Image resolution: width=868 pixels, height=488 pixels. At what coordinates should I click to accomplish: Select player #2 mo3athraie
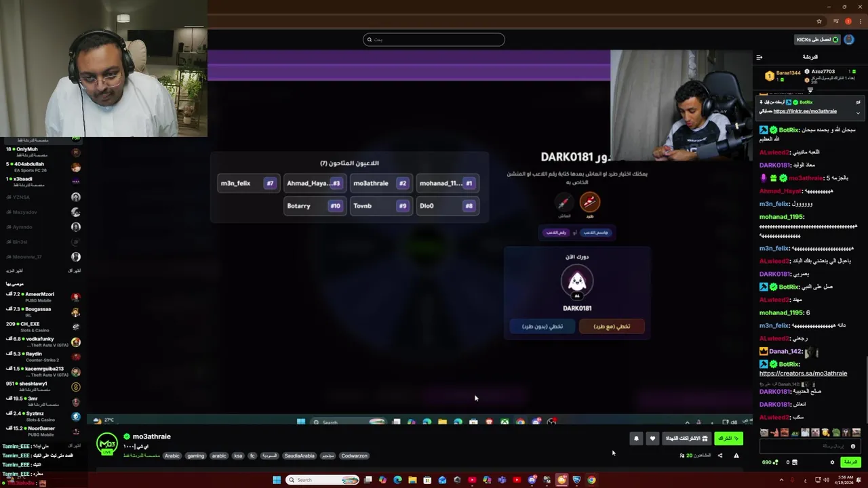point(380,183)
